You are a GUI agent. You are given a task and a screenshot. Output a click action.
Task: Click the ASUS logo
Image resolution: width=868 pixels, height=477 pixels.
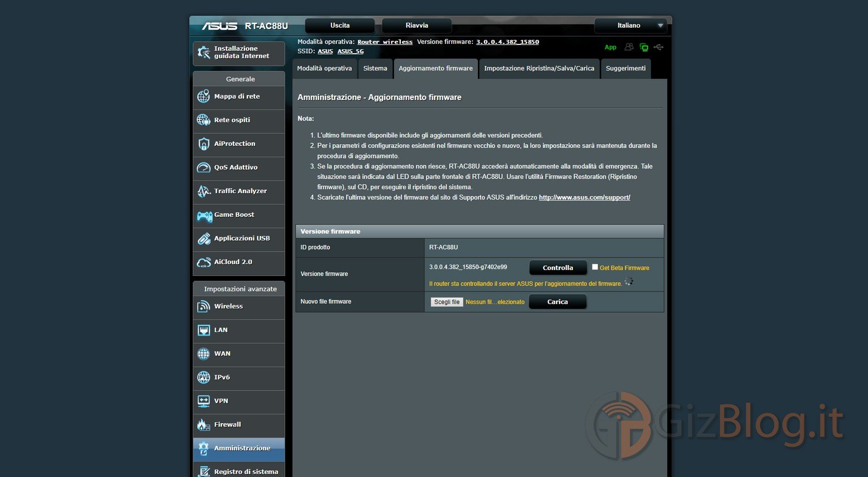point(219,26)
